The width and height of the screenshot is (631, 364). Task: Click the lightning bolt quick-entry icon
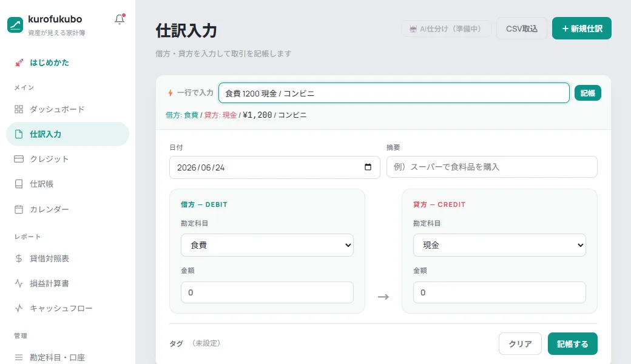pos(170,93)
